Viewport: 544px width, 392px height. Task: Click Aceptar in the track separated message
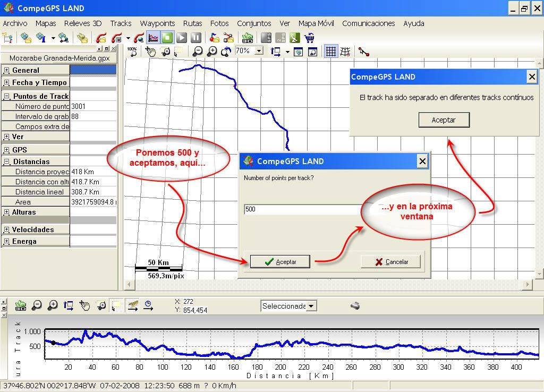(444, 120)
